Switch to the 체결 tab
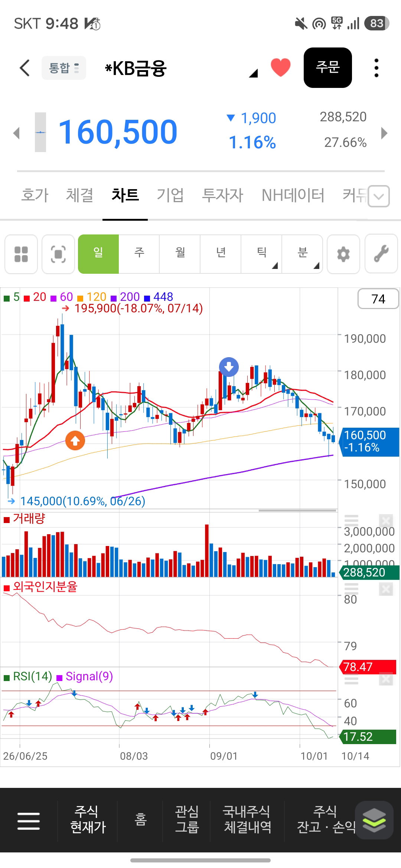This screenshot has height=868, width=401. 79,195
